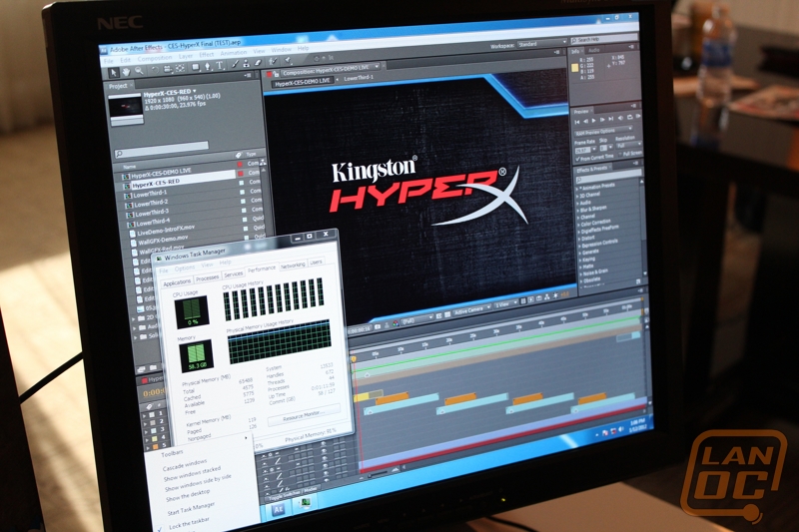
Task: Click the yellow color swatch in Info panel
Action: (x=575, y=67)
